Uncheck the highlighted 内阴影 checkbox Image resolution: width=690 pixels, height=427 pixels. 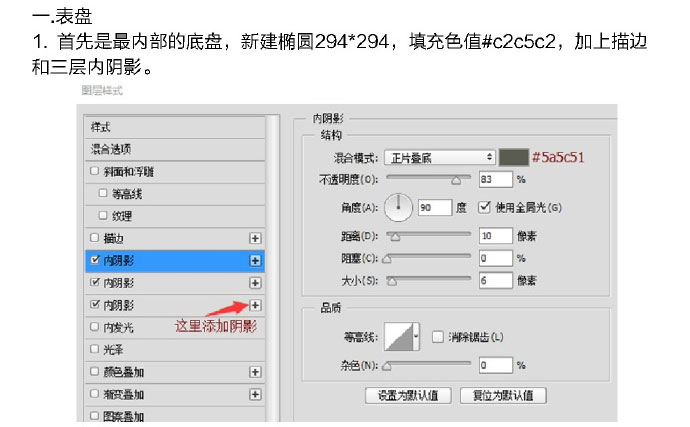pos(95,260)
